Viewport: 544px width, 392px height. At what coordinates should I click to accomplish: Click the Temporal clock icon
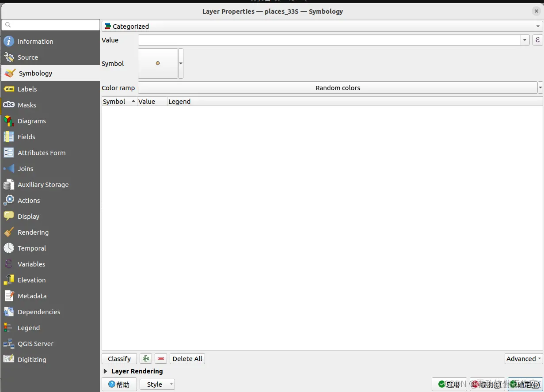coord(9,248)
